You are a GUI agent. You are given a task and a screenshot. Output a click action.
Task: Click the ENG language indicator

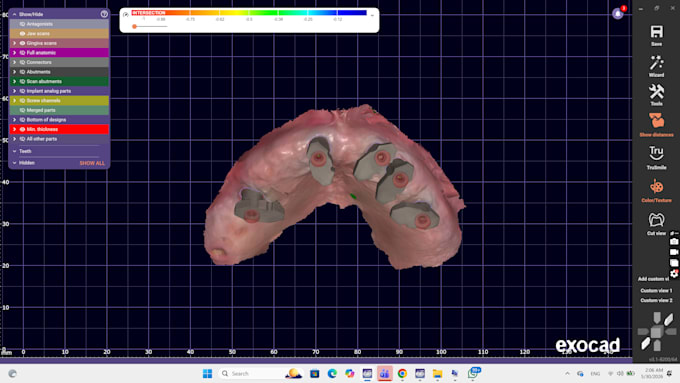click(x=595, y=373)
